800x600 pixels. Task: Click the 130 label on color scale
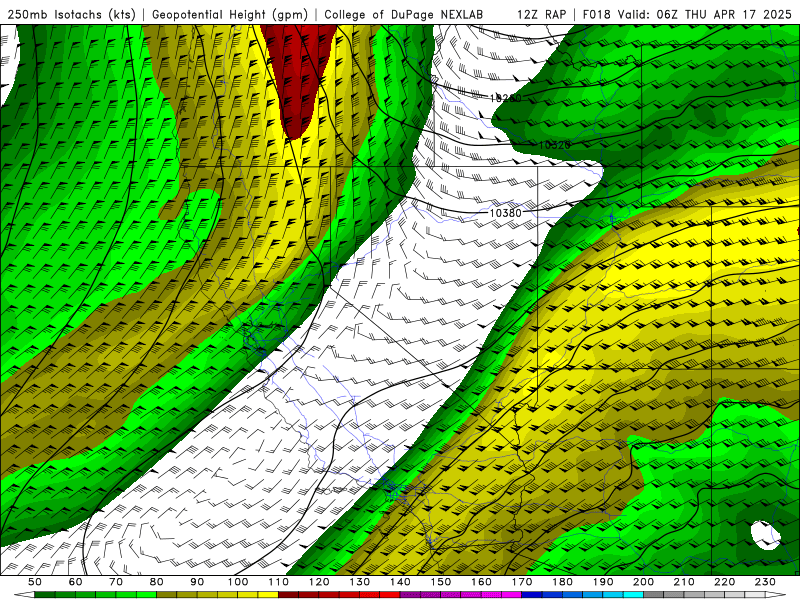coord(360,582)
